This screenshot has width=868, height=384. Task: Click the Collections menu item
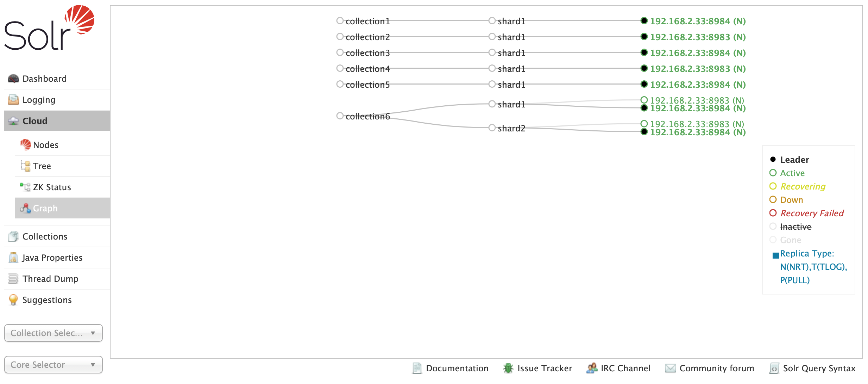click(44, 235)
